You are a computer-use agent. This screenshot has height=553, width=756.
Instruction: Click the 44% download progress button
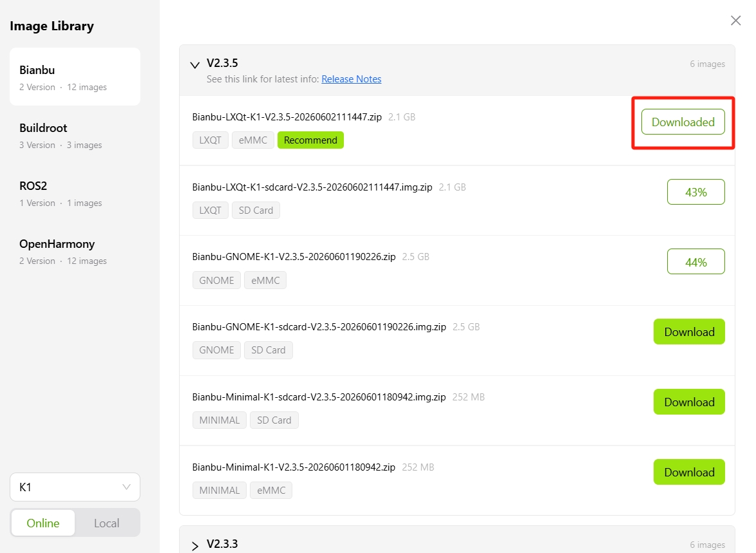tap(695, 262)
